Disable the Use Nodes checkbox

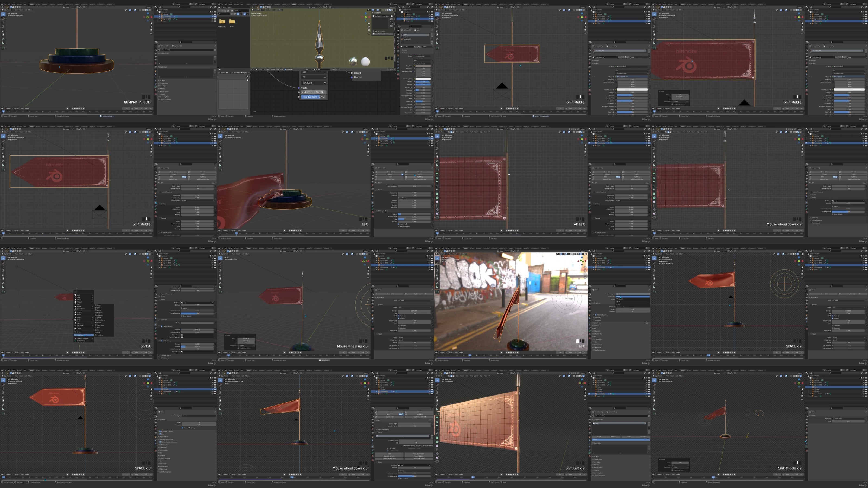(285, 70)
